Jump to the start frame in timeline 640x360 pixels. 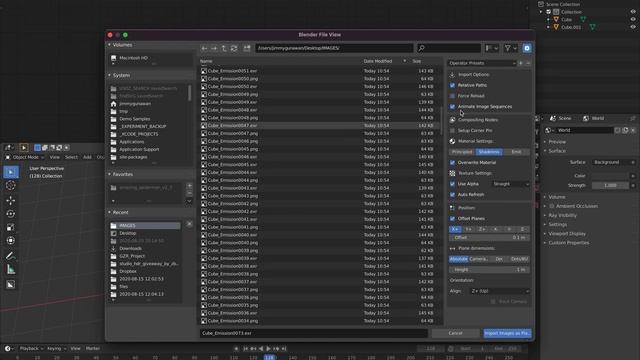coord(245,349)
